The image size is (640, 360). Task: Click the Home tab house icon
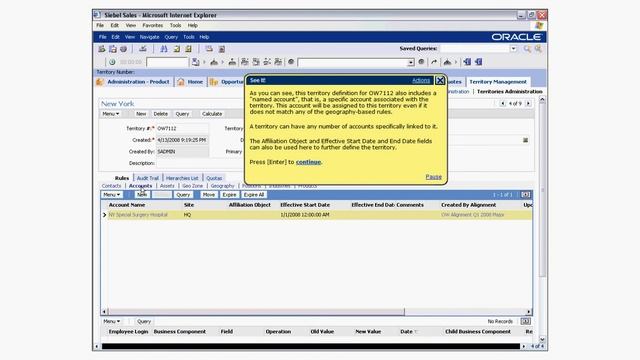(181, 82)
